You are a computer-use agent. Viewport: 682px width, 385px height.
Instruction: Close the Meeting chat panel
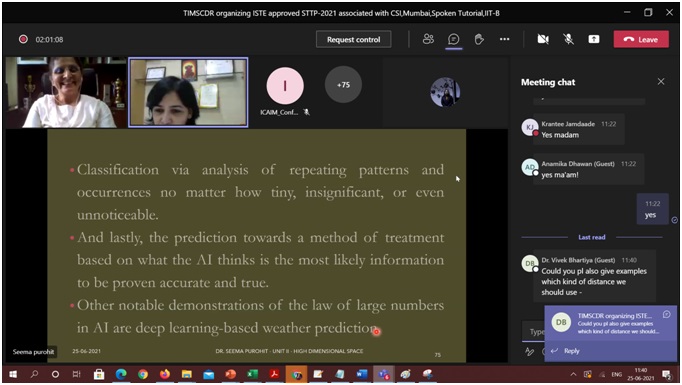click(x=661, y=81)
